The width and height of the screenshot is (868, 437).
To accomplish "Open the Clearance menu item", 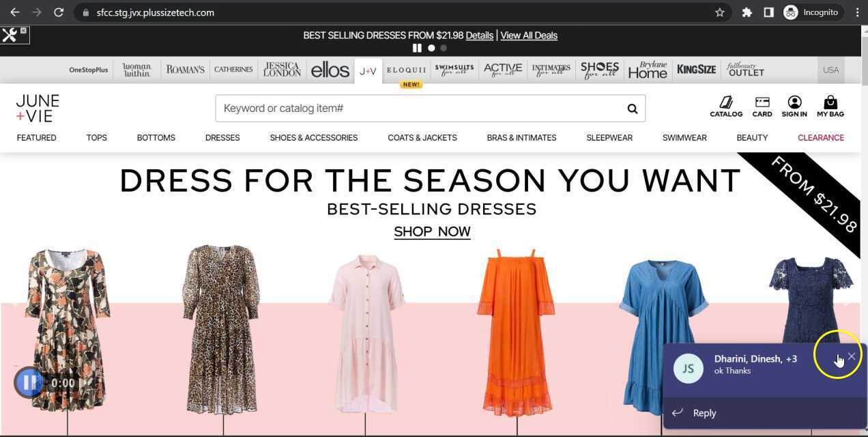I will click(x=821, y=138).
